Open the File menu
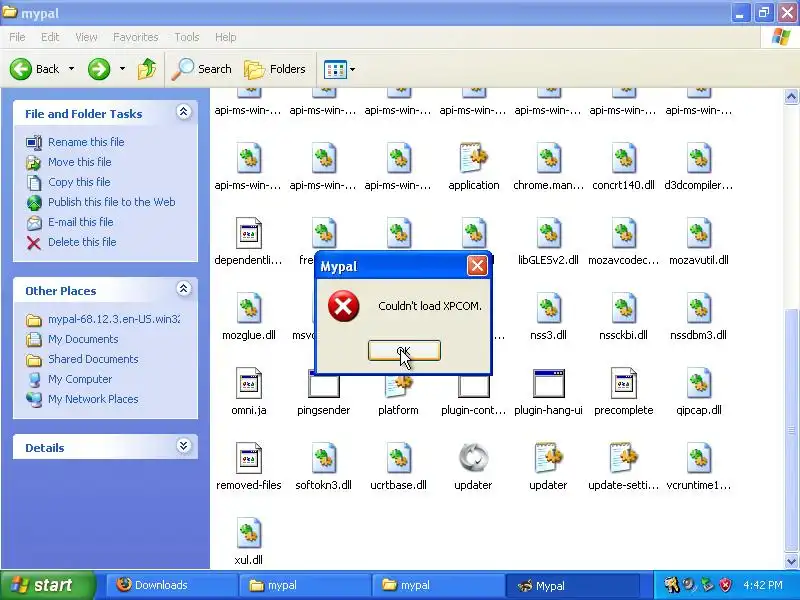Image resolution: width=800 pixels, height=600 pixels. pyautogui.click(x=17, y=37)
